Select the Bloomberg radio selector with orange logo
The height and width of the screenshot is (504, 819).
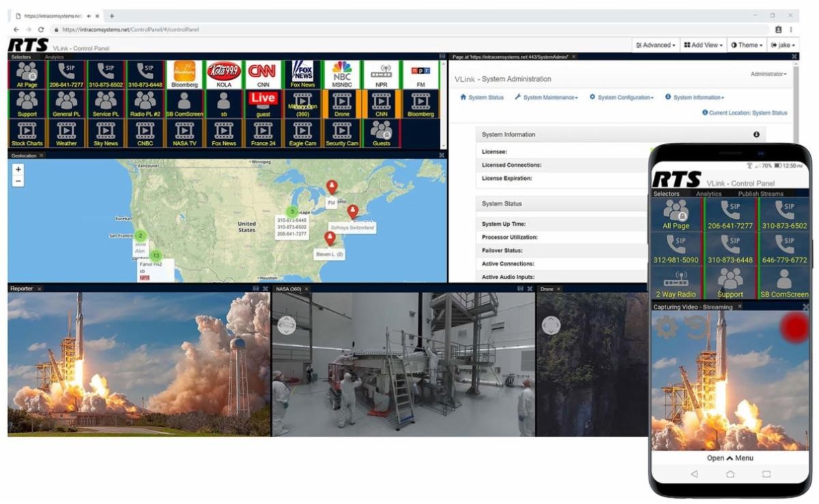184,74
